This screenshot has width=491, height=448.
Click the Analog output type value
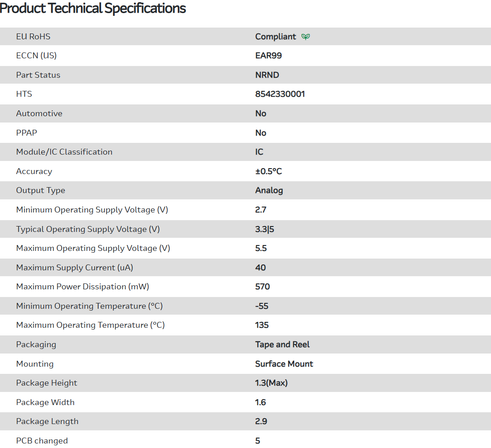point(269,190)
